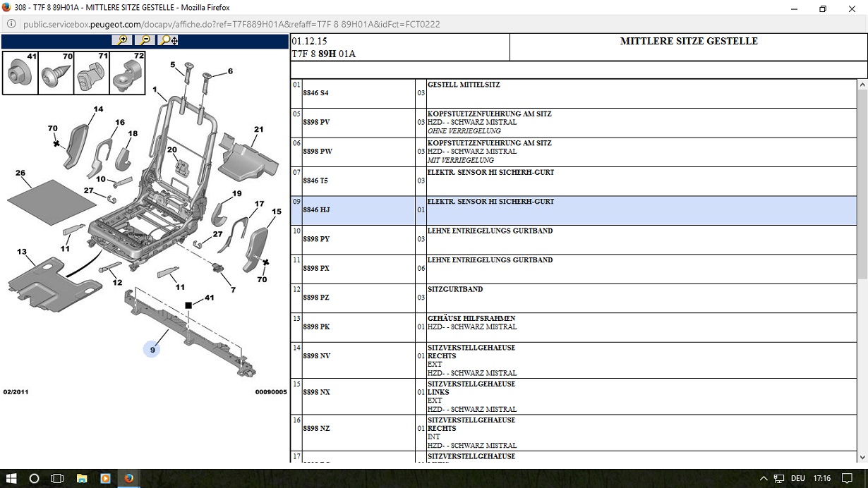Screen dimensions: 868x488
Task: Open Task View on the taskbar
Action: [x=57, y=478]
